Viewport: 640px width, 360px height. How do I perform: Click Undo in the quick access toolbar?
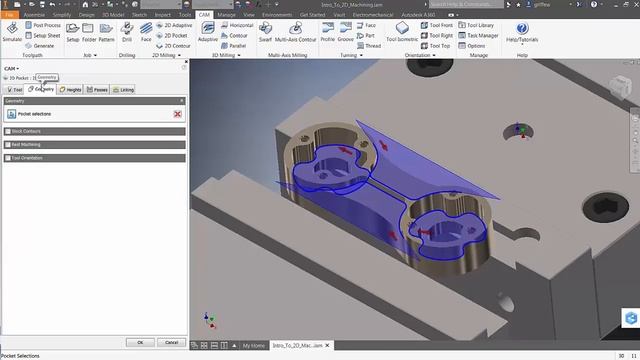point(52,4)
